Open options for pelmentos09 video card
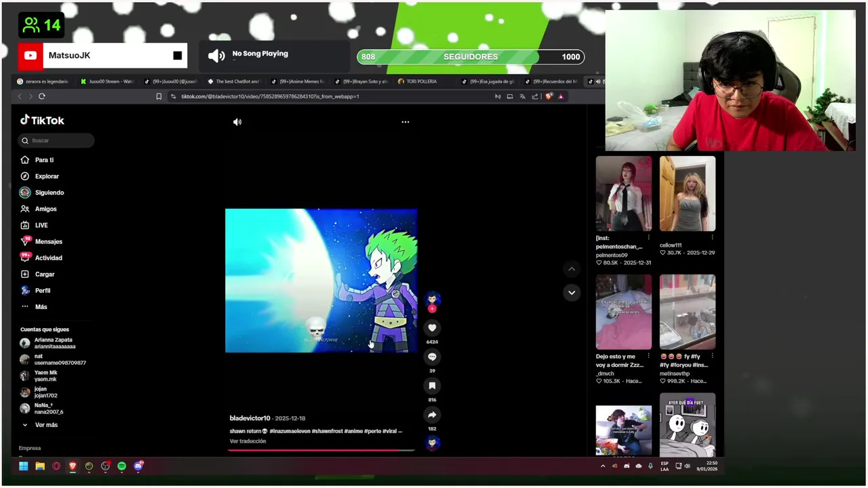Viewport: 868px width, 488px height. [648, 239]
